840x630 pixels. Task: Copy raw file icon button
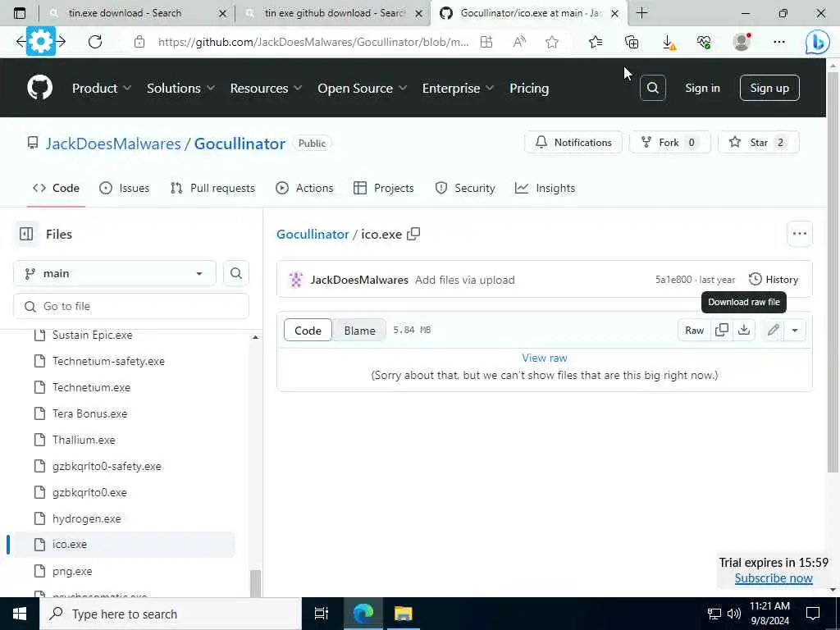pyautogui.click(x=722, y=330)
